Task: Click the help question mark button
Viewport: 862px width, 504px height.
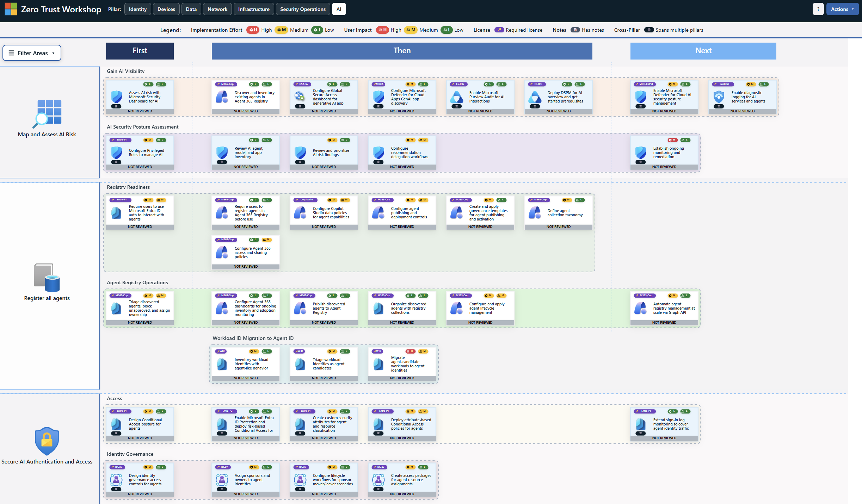Action: tap(818, 9)
